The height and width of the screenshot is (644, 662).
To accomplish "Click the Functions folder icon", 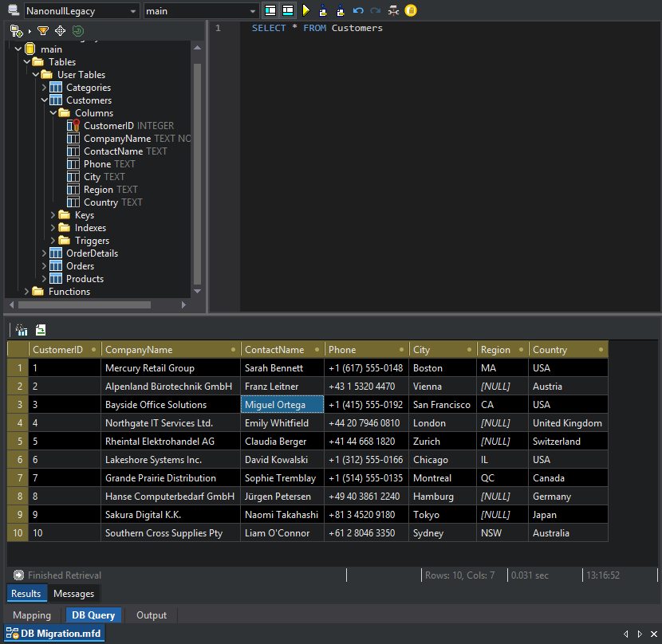I will [x=38, y=291].
